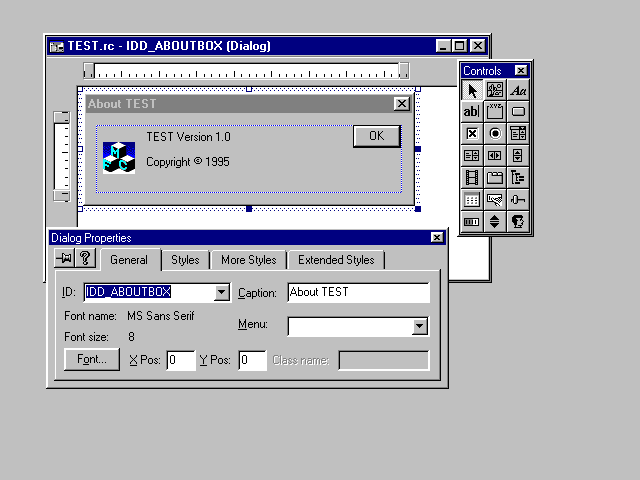Select the Edit Box control tool

click(472, 112)
